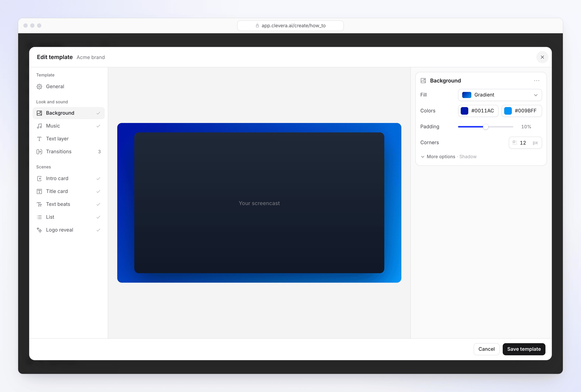Select Logo reveal scene
The image size is (581, 392).
click(68, 230)
